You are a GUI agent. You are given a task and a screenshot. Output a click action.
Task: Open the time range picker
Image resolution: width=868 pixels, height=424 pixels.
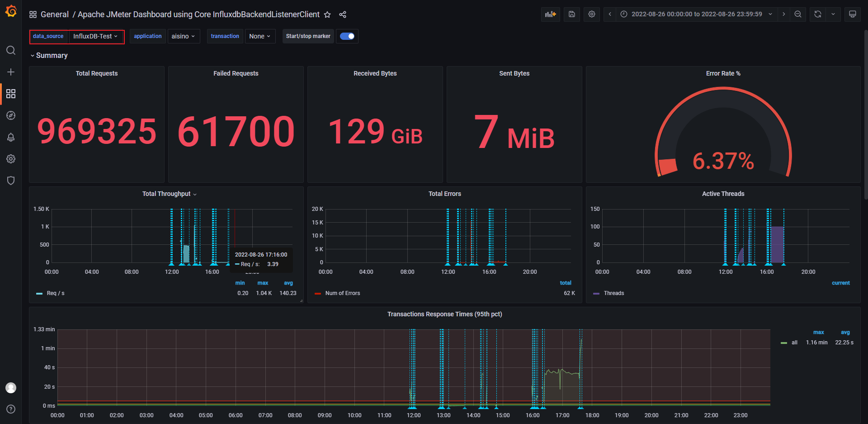coord(697,14)
